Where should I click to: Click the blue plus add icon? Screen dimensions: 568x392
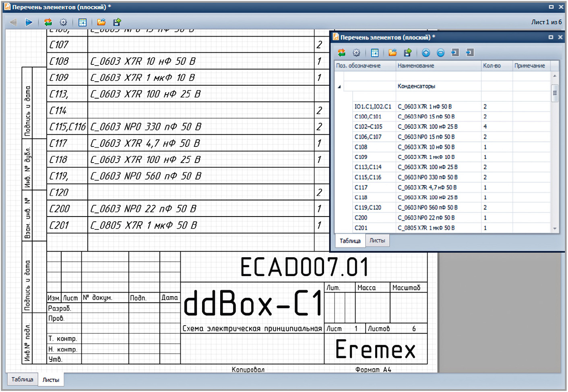(426, 53)
